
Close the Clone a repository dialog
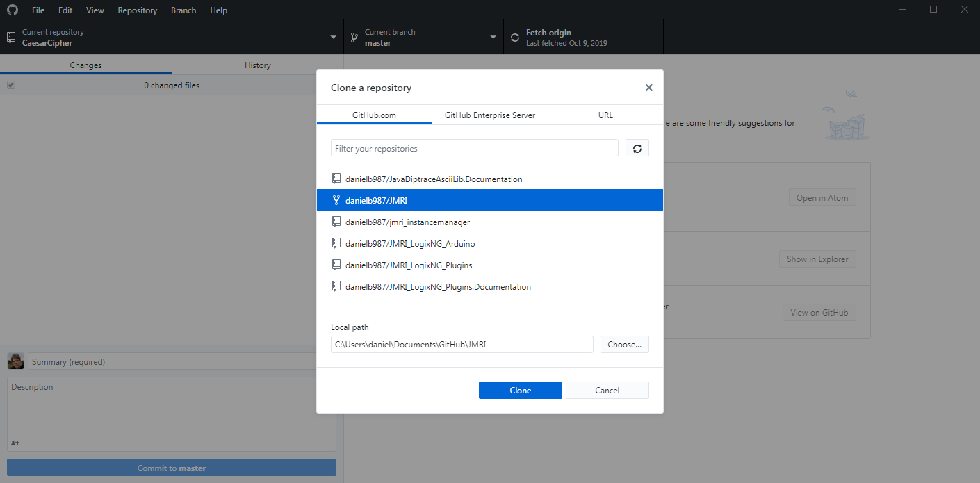pos(648,88)
